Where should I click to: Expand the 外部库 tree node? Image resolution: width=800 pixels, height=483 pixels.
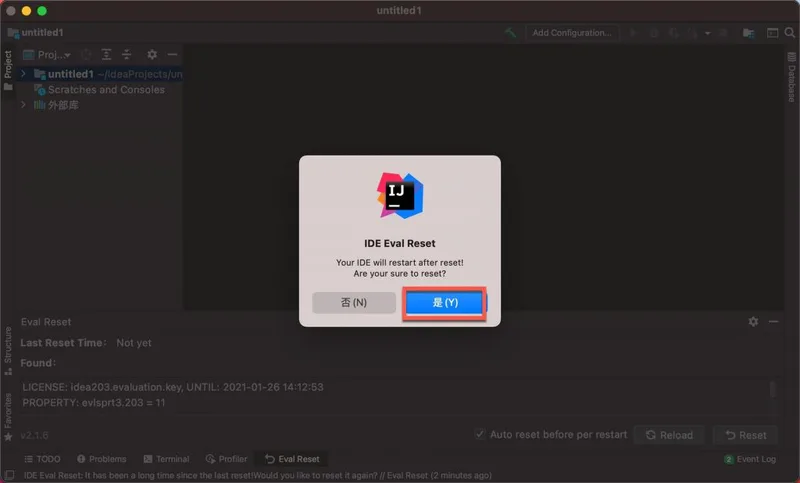(x=23, y=105)
